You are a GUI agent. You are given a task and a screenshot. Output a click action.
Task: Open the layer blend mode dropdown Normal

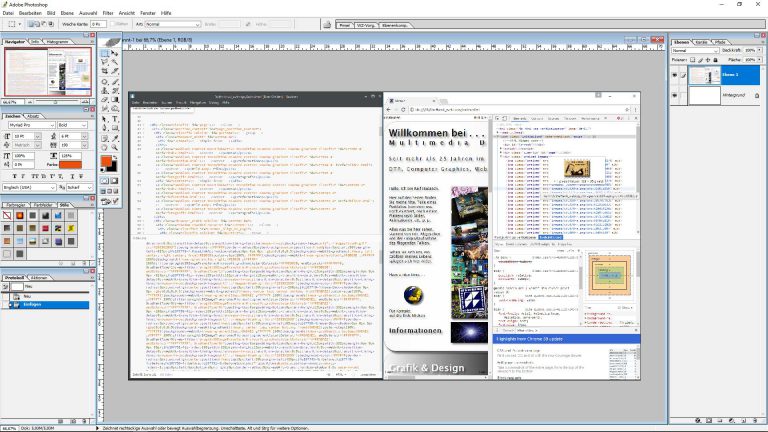(x=696, y=50)
